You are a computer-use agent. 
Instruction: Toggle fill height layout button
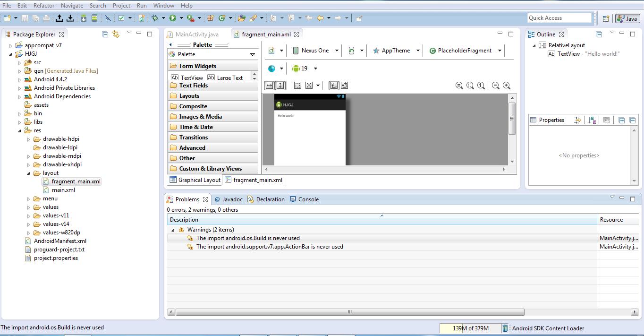pyautogui.click(x=280, y=86)
